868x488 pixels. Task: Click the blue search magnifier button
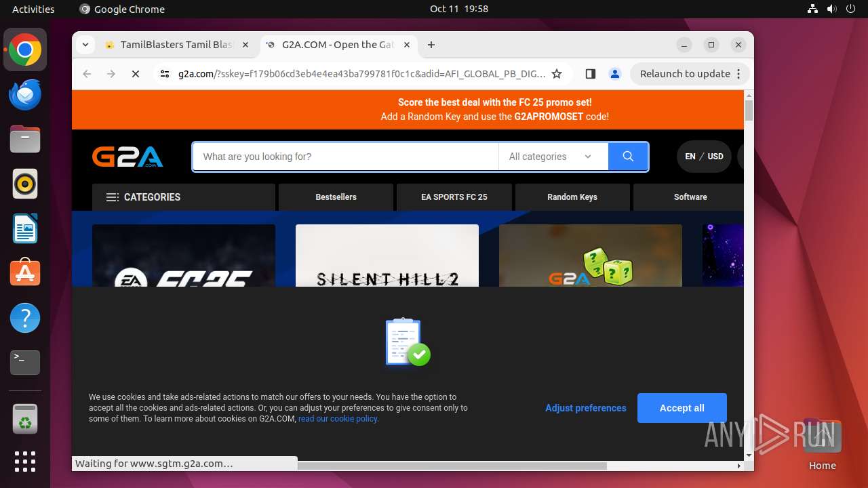pos(628,157)
